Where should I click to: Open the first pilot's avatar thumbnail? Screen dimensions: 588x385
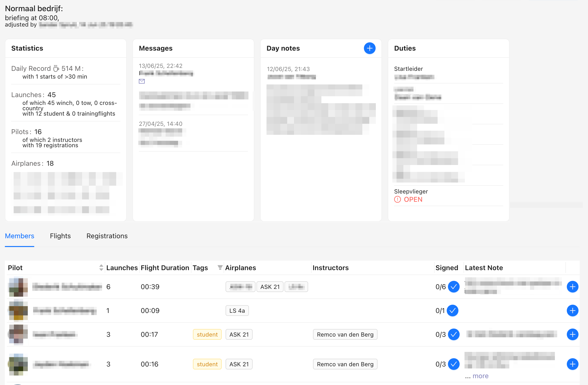(18, 287)
